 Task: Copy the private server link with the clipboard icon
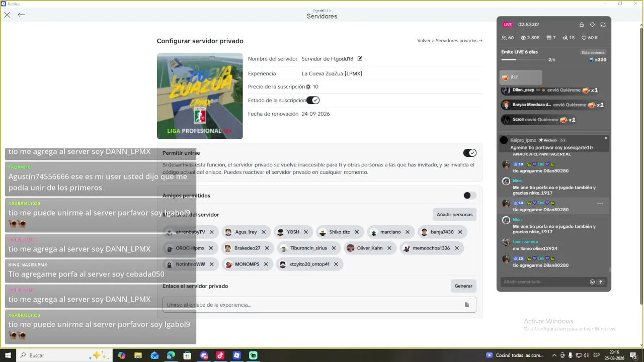(x=467, y=305)
